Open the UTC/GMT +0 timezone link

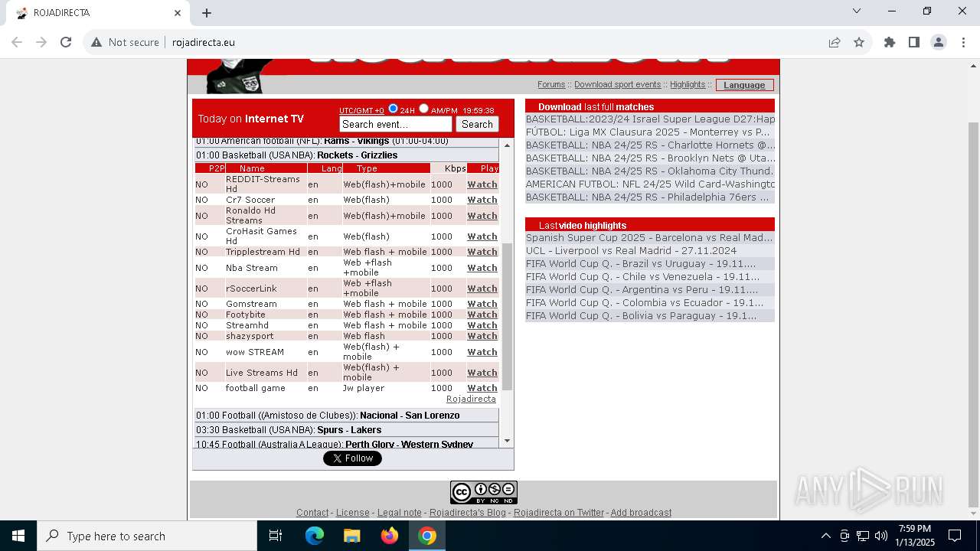click(x=361, y=111)
